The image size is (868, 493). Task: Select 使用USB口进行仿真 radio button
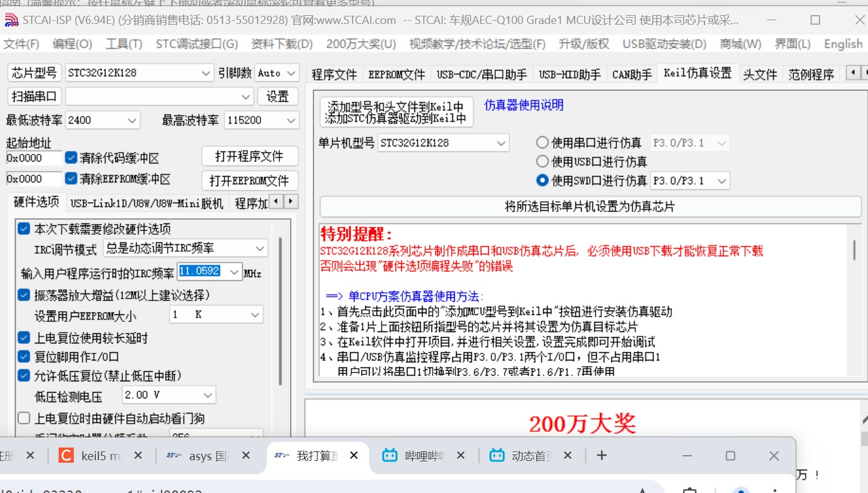click(x=542, y=162)
